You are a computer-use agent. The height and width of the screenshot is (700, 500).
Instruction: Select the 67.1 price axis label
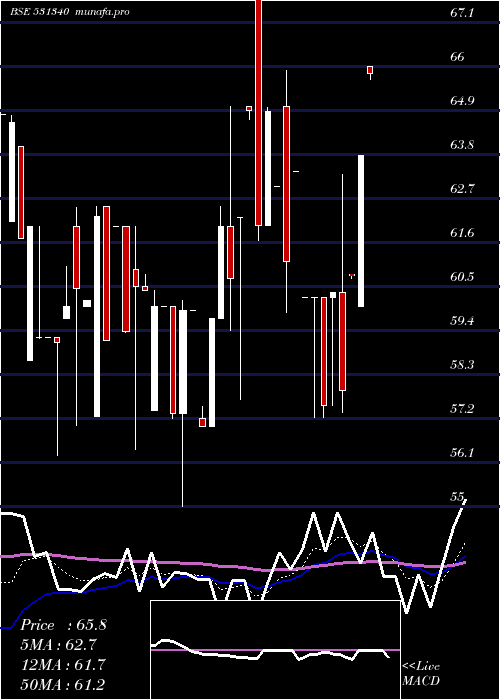coord(462,13)
